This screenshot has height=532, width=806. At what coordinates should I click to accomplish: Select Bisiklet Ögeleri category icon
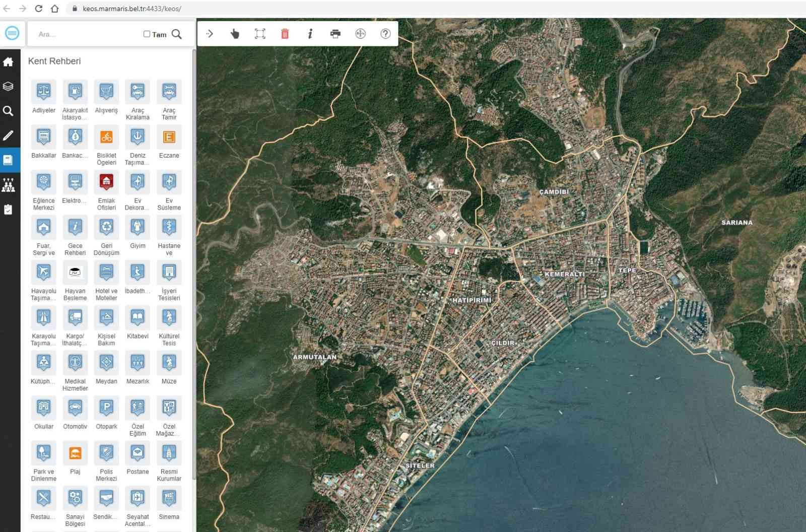tap(106, 137)
